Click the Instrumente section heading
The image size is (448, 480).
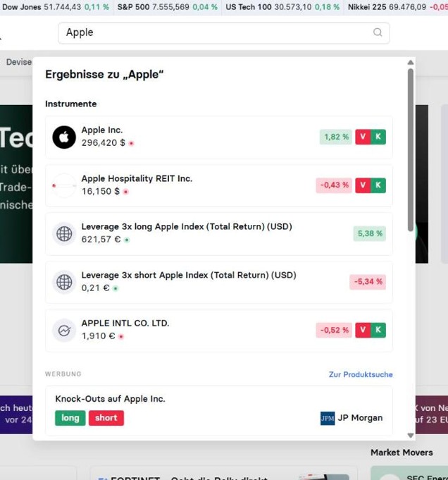click(71, 104)
